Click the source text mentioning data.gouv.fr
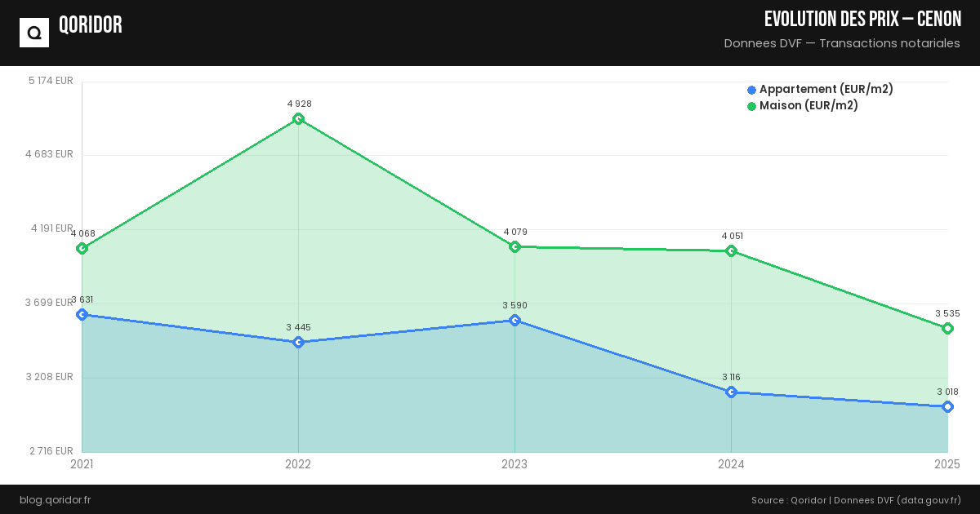 click(856, 499)
